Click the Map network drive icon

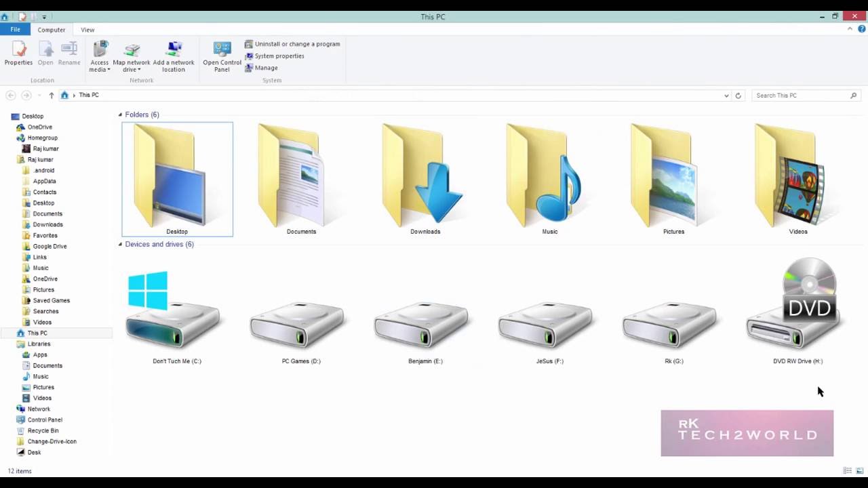132,54
